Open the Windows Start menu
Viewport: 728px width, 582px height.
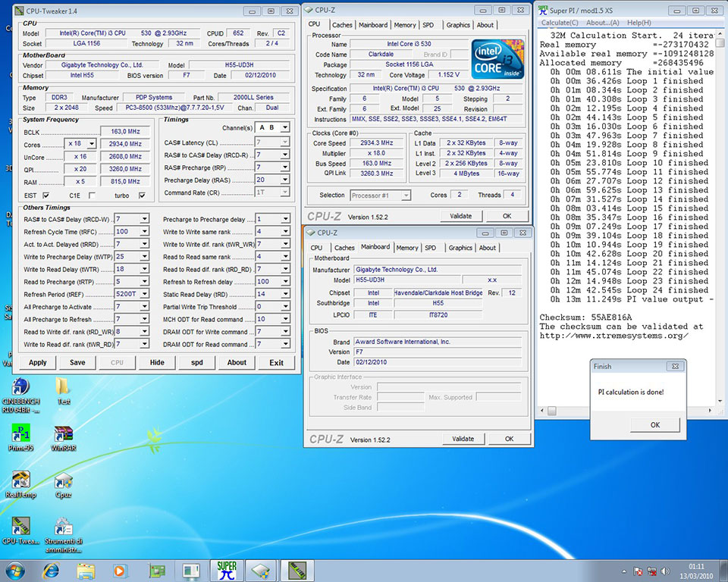[x=14, y=571]
